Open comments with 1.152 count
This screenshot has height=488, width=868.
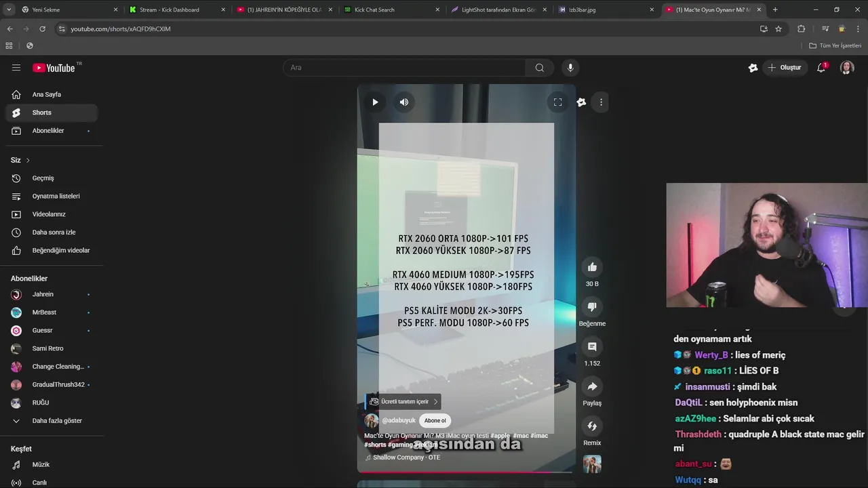tap(592, 346)
